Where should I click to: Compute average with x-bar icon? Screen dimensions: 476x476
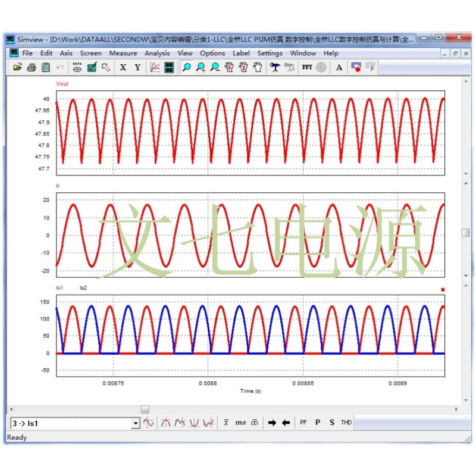click(226, 422)
